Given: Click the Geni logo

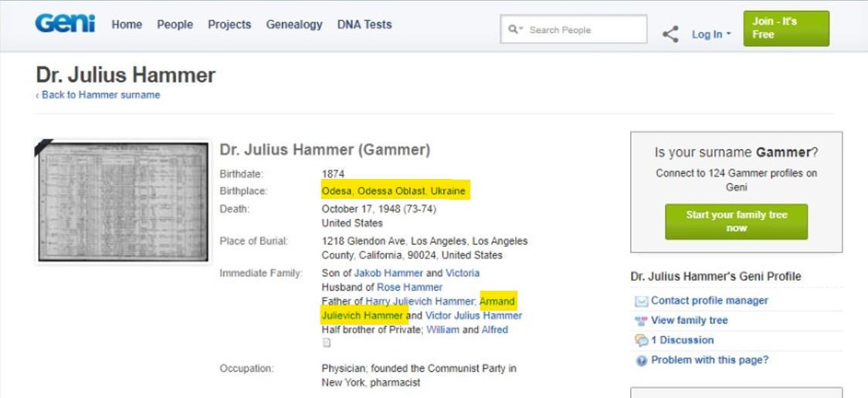Looking at the screenshot, I should [x=66, y=24].
